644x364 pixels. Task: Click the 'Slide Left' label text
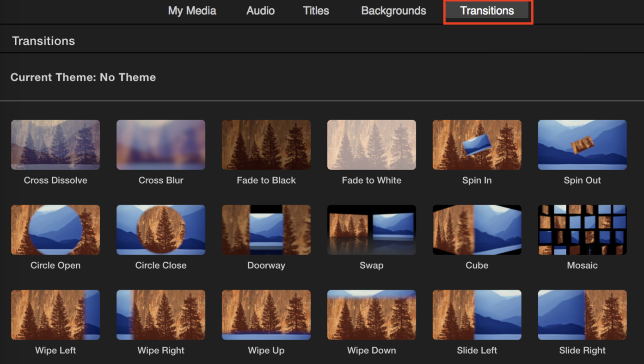[x=477, y=351]
